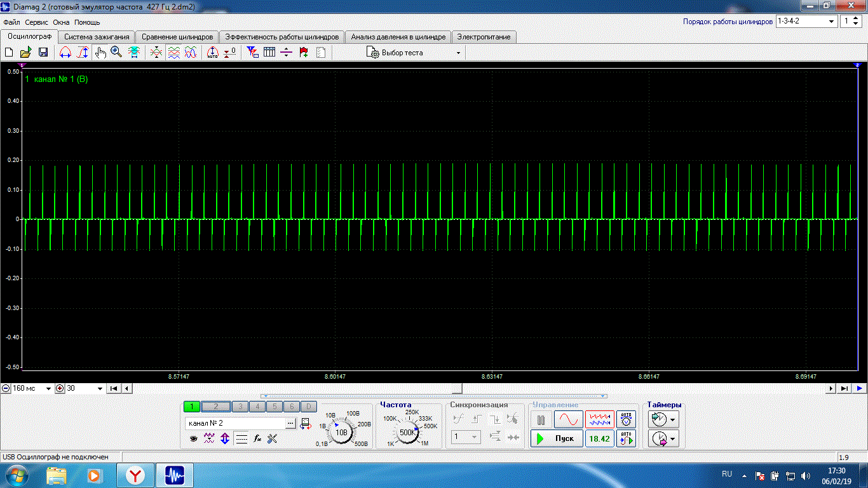This screenshot has height=488, width=868.
Task: Select the vertical measurement cursor tool
Action: click(83, 53)
